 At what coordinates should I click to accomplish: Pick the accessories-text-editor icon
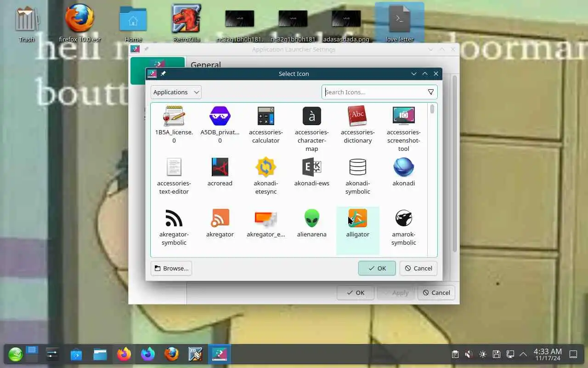click(174, 175)
